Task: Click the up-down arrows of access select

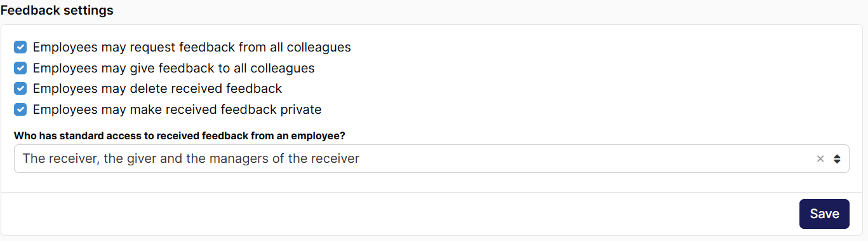Action: pos(837,159)
